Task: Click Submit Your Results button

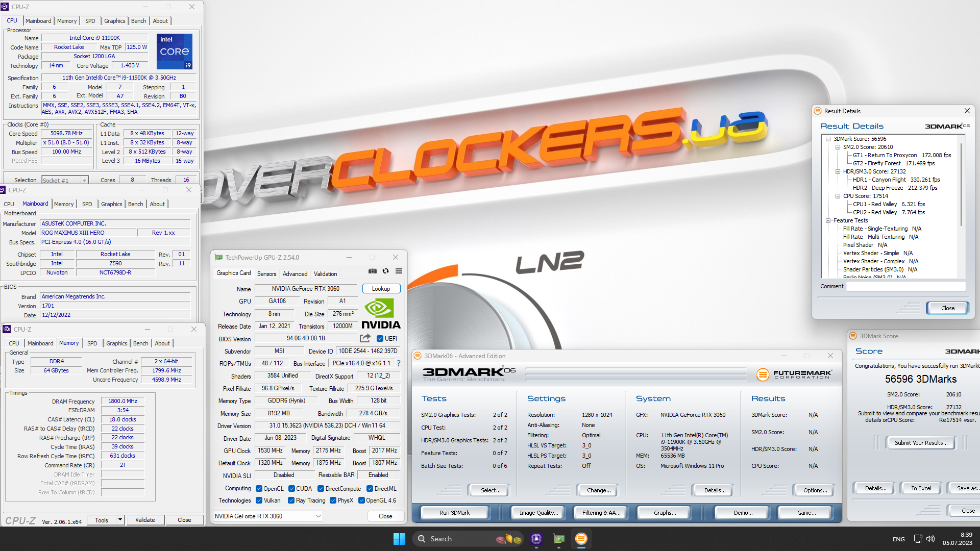Action: click(x=921, y=443)
